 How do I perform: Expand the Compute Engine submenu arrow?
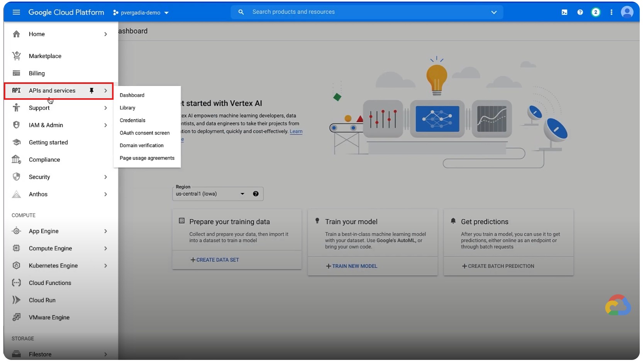click(x=105, y=249)
